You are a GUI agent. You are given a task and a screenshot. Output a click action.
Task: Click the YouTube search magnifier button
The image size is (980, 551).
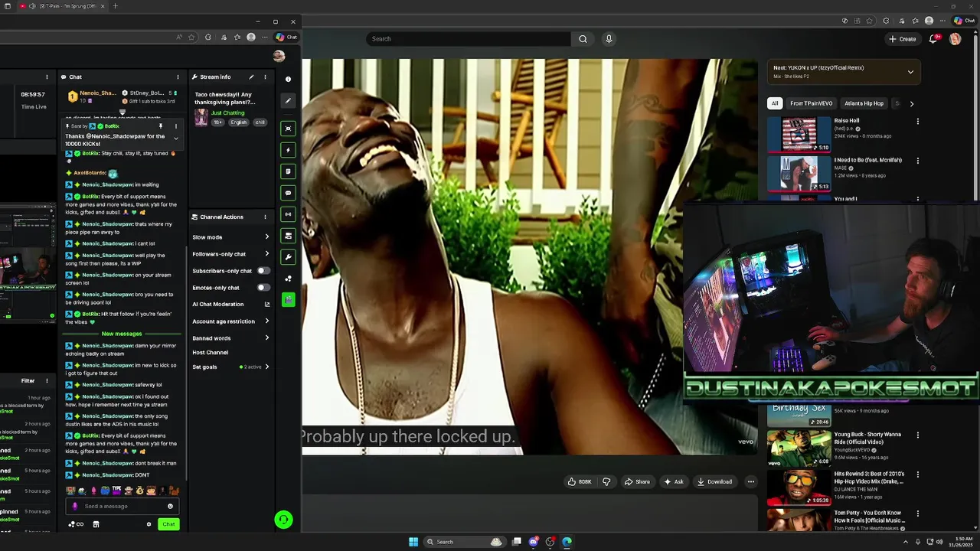tap(583, 38)
